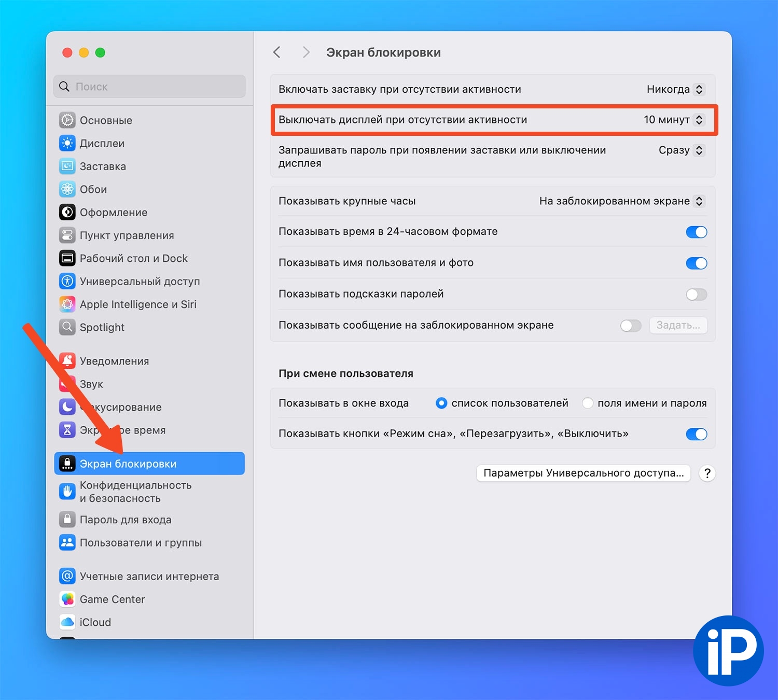This screenshot has width=778, height=700.
Task: Disable the 24-часовом формате time toggle
Action: (x=696, y=232)
